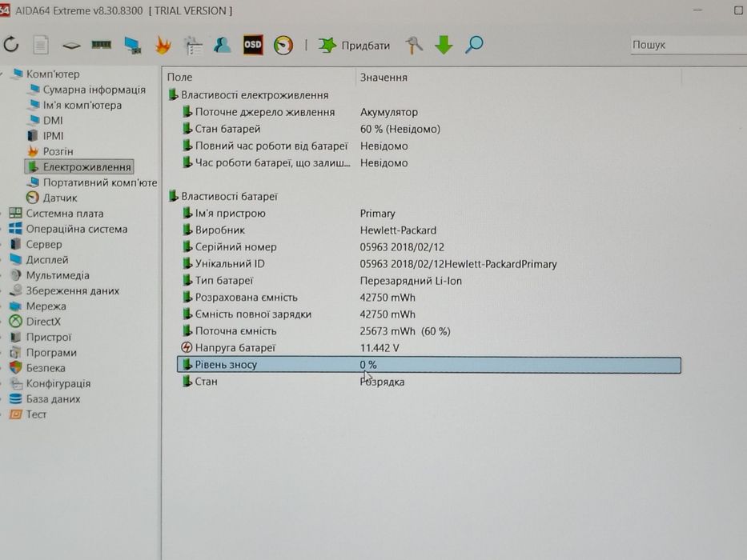Select Сумарна інформація in the tree
747x560 pixels.
[x=94, y=90]
